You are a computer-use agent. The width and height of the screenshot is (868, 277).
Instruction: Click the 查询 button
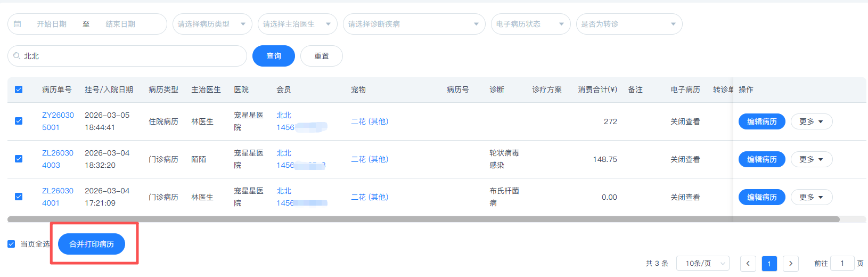273,56
